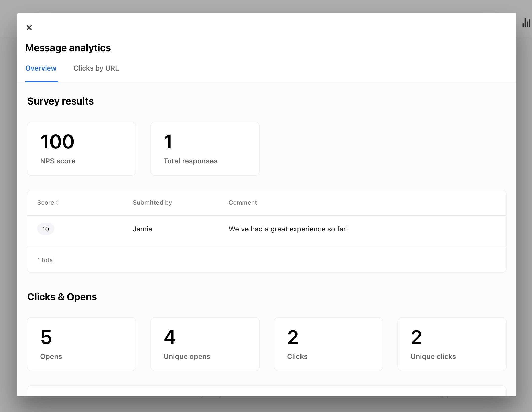Viewport: 532px width, 412px height.
Task: Click the NPS score card
Action: pyautogui.click(x=81, y=148)
